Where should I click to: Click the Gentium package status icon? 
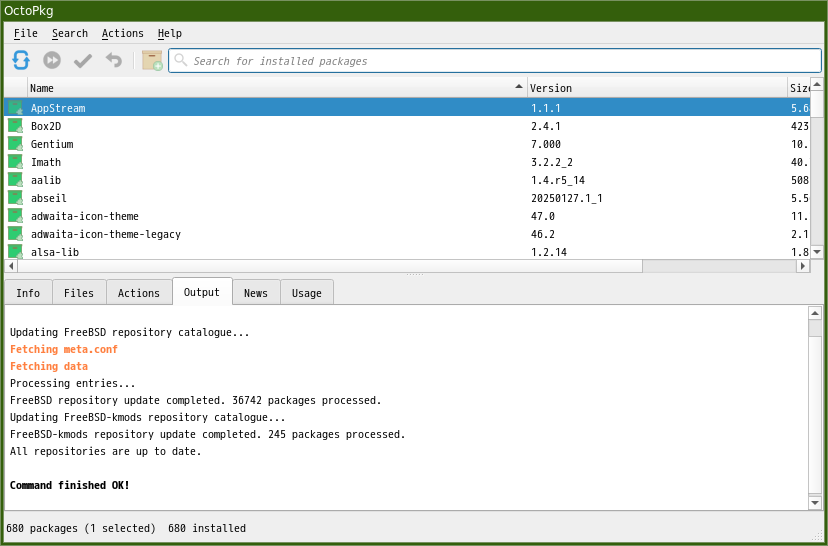[x=15, y=144]
